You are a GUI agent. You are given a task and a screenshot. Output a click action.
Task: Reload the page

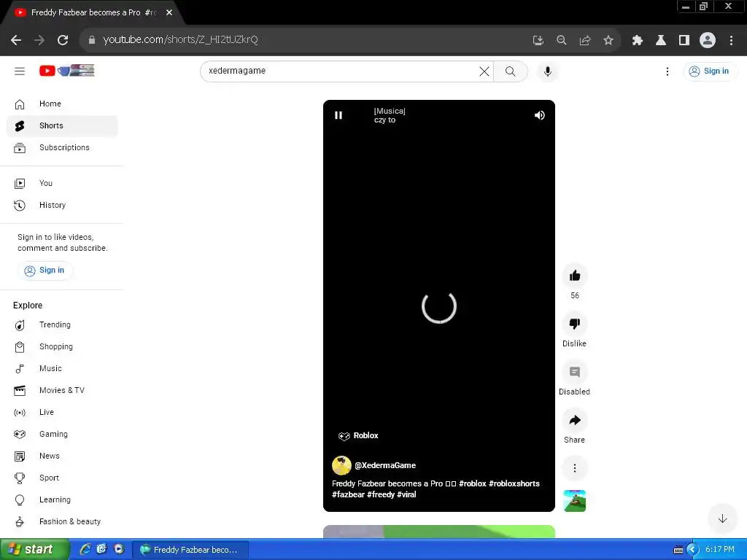point(63,40)
